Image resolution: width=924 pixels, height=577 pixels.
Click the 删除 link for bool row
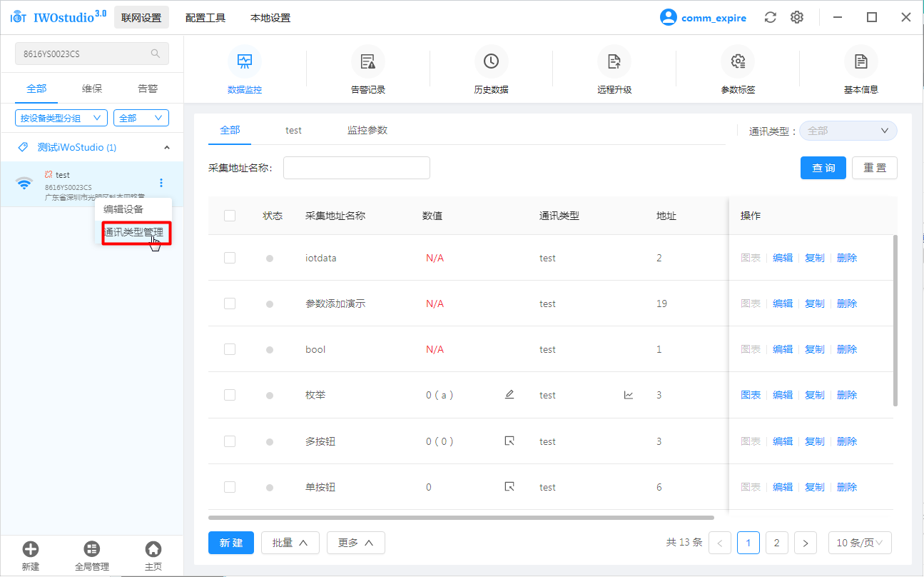[x=846, y=349]
